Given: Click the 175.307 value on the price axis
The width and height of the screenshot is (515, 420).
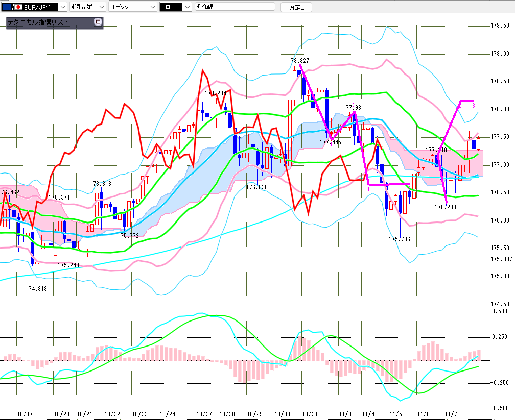Looking at the screenshot, I should click(x=501, y=259).
